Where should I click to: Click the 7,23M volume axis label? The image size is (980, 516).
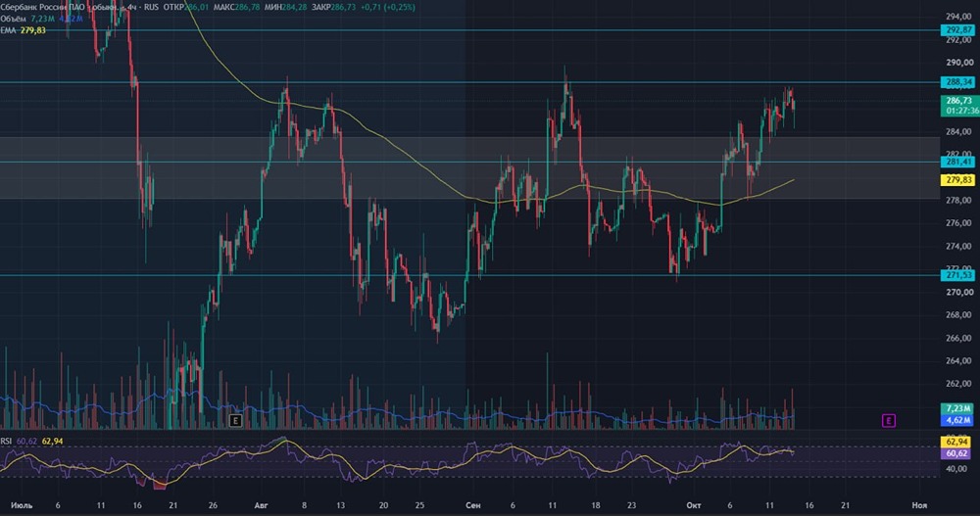[957, 408]
